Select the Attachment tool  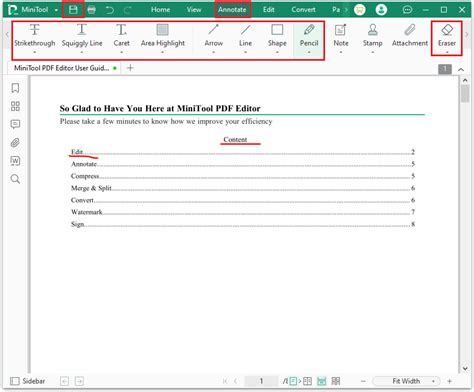click(410, 35)
